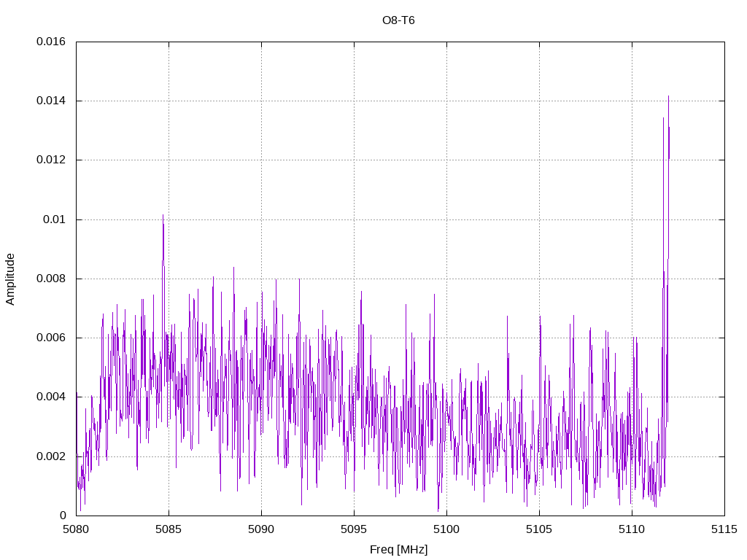Click the x-axis tick label 5100
Viewport: 747px width, 560px height.
tap(446, 529)
